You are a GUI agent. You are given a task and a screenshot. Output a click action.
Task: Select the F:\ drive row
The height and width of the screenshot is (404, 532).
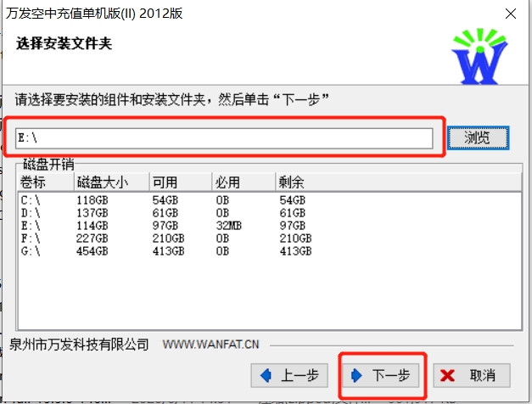[x=269, y=238]
